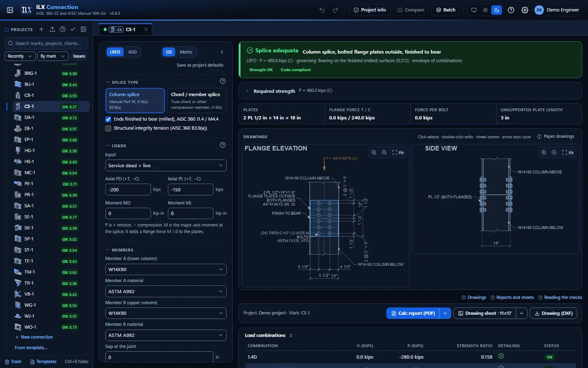Focus the Search marks, projects, clients field

point(46,43)
